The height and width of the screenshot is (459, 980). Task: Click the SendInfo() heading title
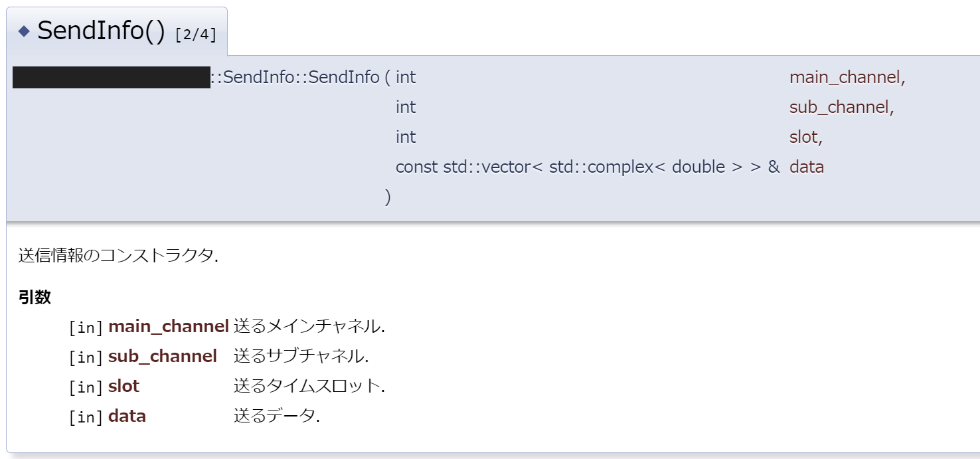(x=101, y=31)
